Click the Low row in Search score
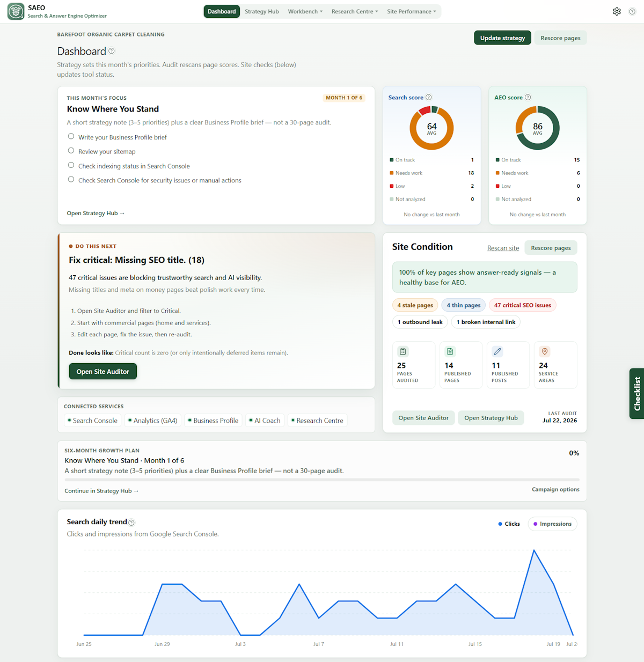Image resolution: width=644 pixels, height=662 pixels. [431, 186]
